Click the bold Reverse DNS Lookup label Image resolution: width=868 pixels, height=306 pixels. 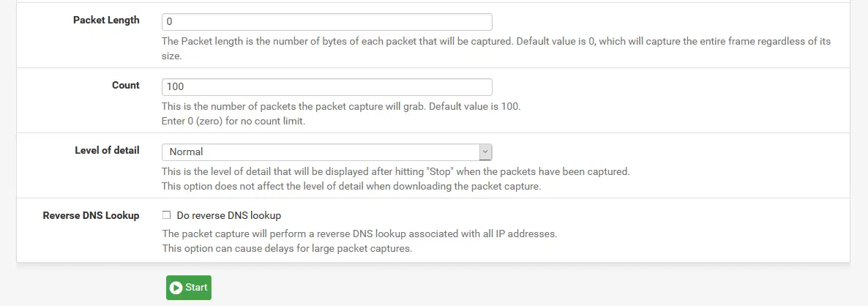[91, 215]
